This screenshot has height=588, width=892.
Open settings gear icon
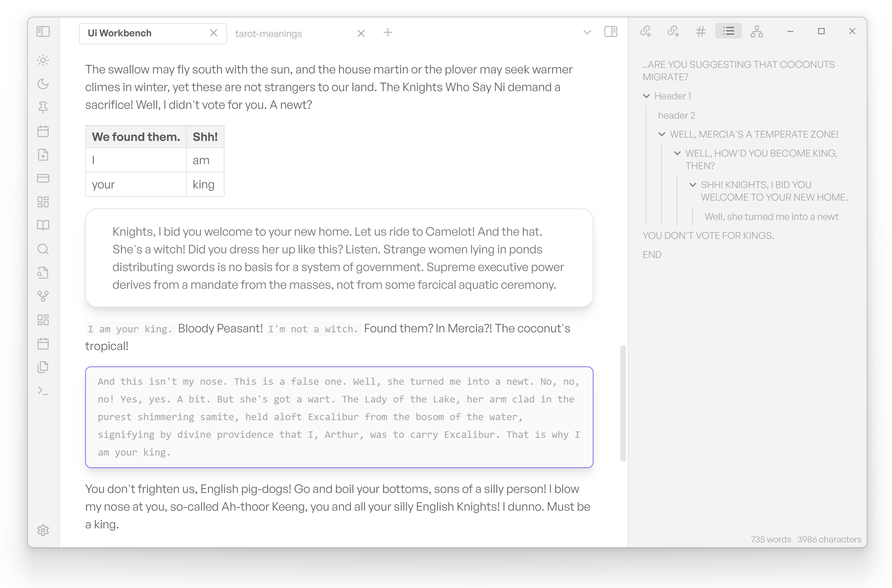click(43, 530)
